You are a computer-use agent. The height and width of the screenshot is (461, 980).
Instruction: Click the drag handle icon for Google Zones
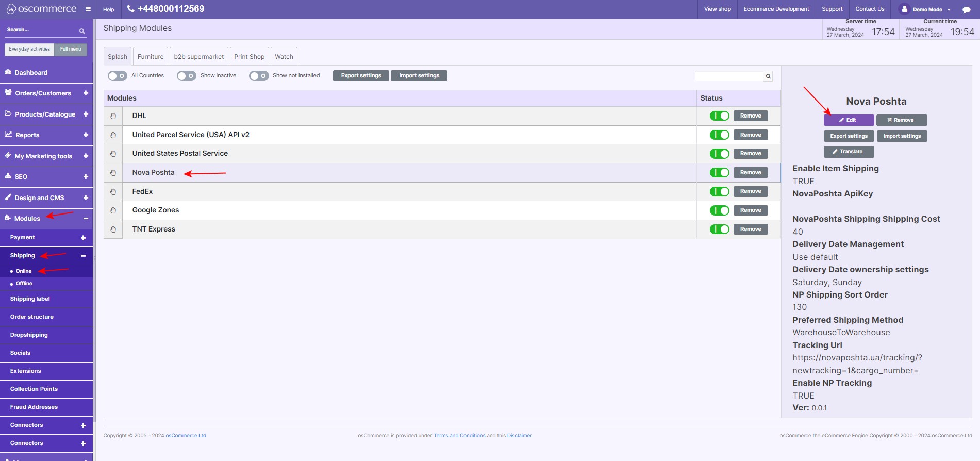tap(113, 210)
